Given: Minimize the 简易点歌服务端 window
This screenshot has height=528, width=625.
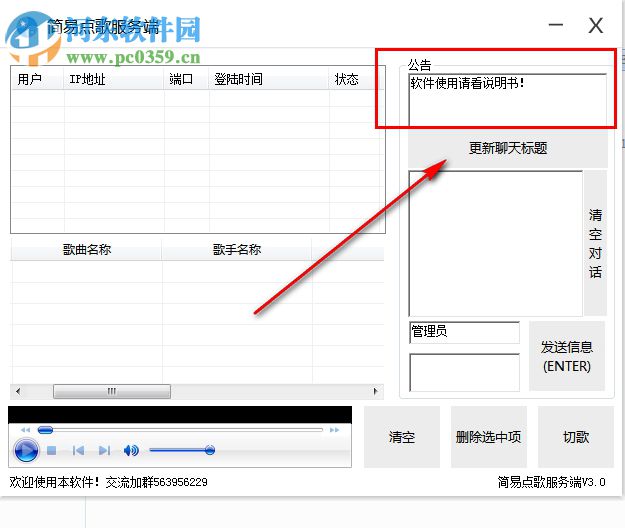Looking at the screenshot, I should pos(556,26).
